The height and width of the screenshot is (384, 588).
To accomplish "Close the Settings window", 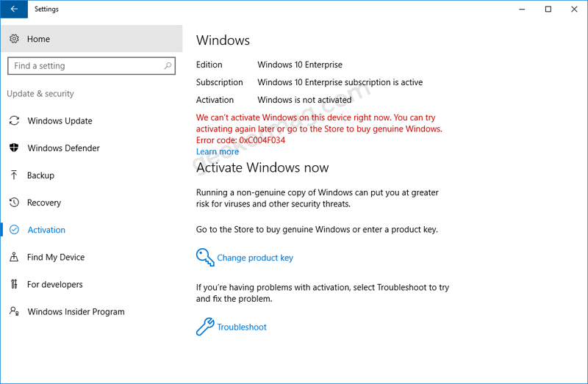I will [x=574, y=9].
